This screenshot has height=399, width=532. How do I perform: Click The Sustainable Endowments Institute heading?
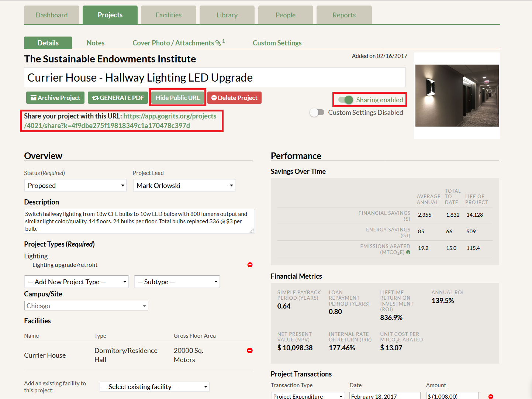(x=110, y=59)
